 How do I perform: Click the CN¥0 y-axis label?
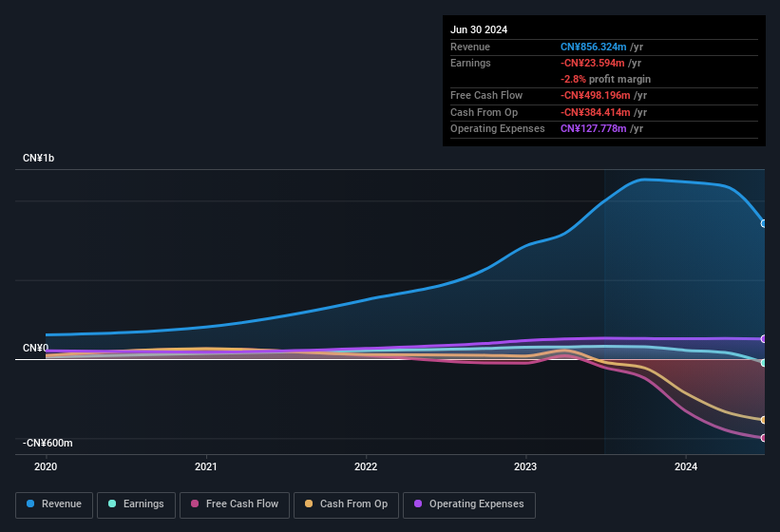36,348
